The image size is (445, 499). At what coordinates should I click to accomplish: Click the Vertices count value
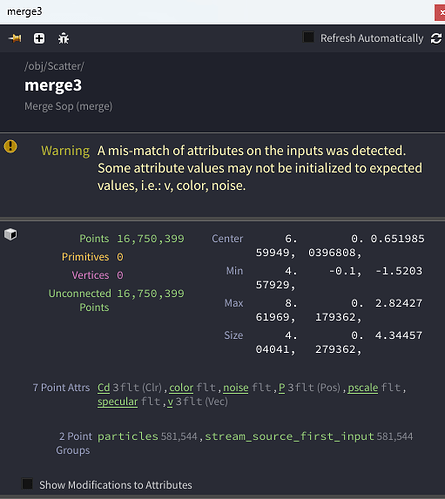coord(120,275)
